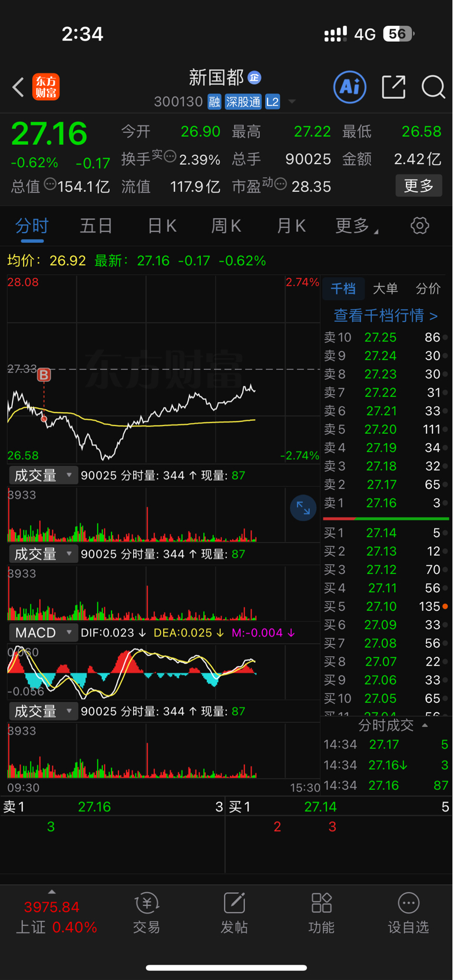This screenshot has width=453, height=980.
Task: Open second 成交量 indicator dropdown
Action: pyautogui.click(x=43, y=554)
